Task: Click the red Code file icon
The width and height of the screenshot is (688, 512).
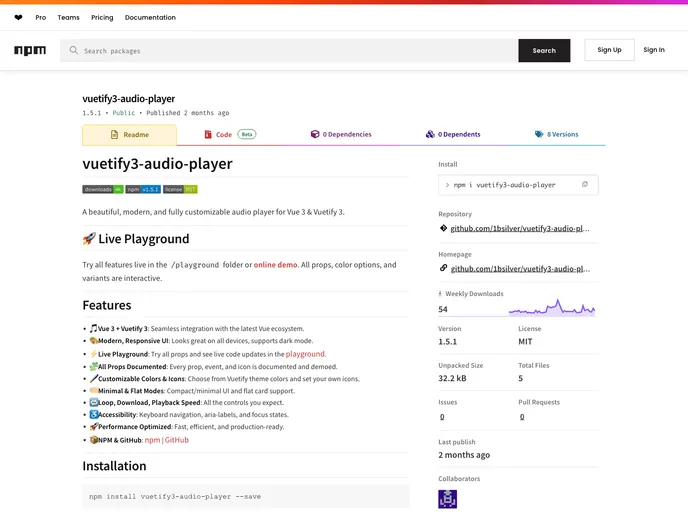Action: pos(208,134)
